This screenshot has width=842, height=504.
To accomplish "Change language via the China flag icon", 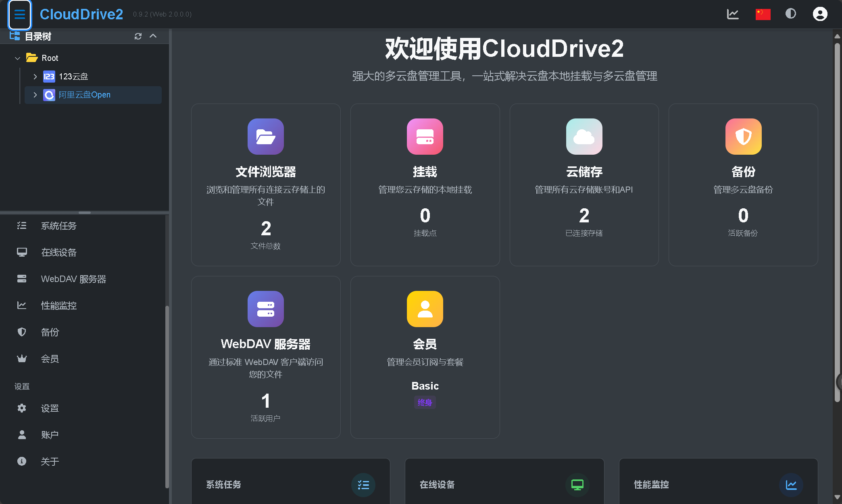I will [763, 14].
